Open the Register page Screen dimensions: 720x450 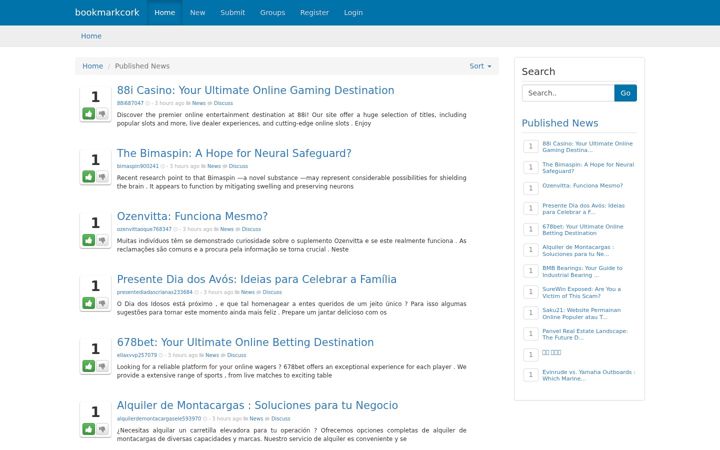click(314, 12)
